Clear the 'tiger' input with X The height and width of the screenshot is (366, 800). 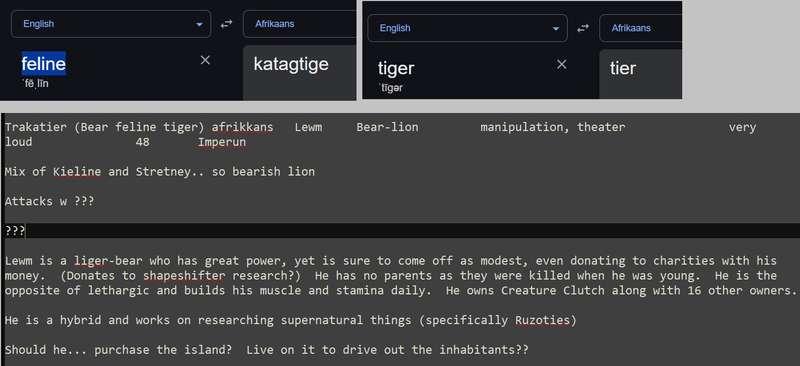pyautogui.click(x=561, y=64)
